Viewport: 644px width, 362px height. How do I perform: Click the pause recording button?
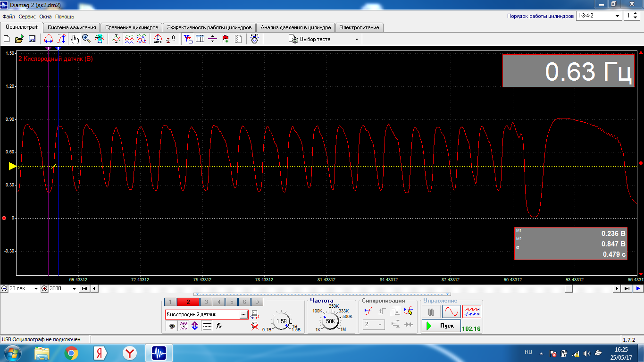point(431,311)
